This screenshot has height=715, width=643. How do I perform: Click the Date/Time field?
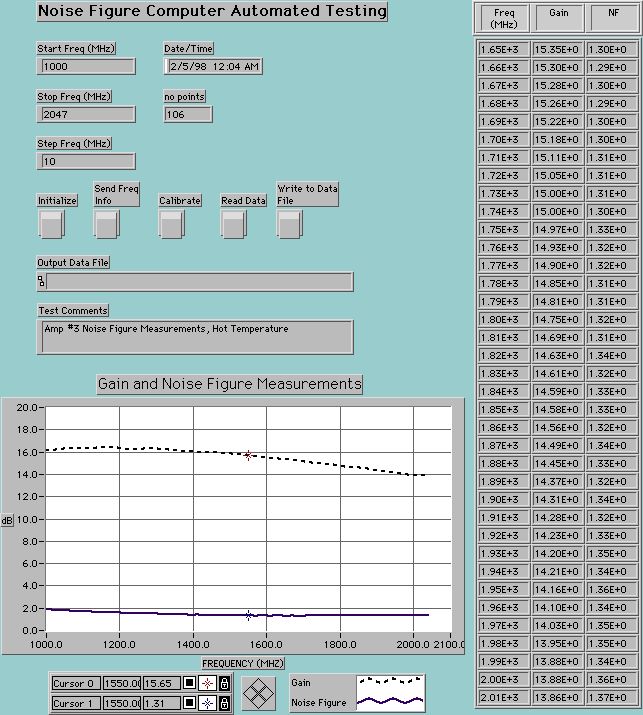[x=213, y=67]
